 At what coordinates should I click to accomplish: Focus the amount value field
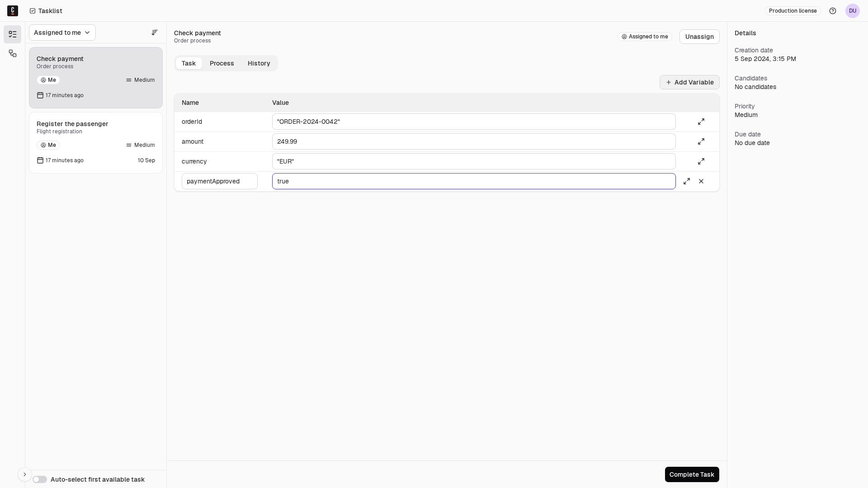pyautogui.click(x=474, y=141)
